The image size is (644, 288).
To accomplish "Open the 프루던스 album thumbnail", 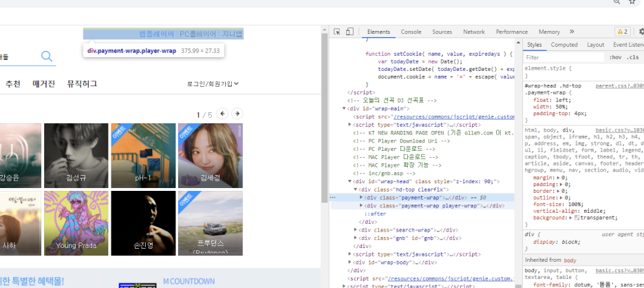I will [211, 223].
